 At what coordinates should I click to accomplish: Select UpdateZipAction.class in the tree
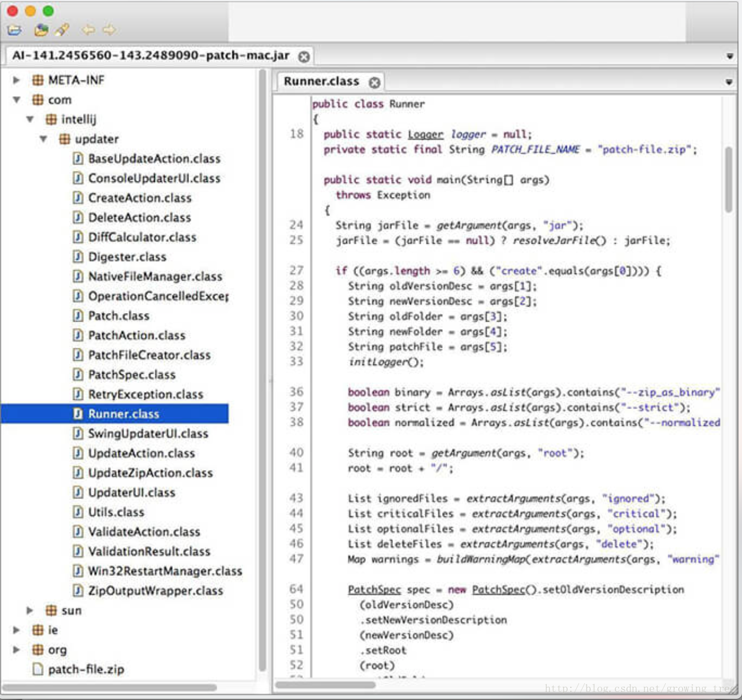pos(150,473)
